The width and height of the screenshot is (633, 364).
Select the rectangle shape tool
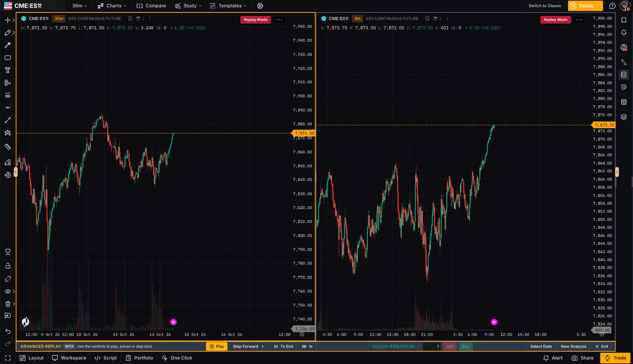click(x=7, y=58)
